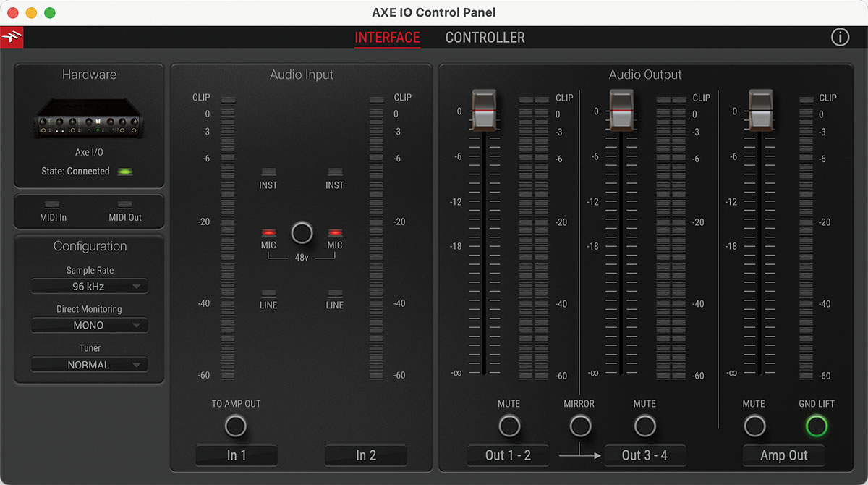The image size is (868, 485).
Task: Toggle the MIRROR button
Action: point(580,426)
